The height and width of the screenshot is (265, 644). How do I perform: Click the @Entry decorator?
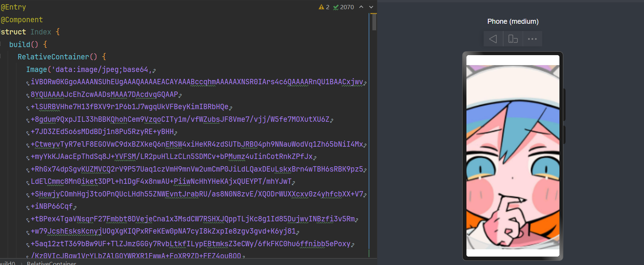(13, 7)
